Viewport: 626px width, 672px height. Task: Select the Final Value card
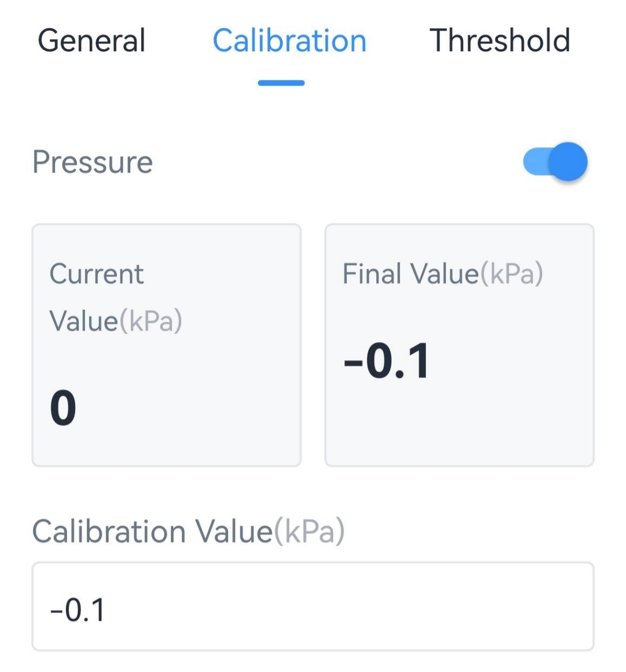click(459, 345)
